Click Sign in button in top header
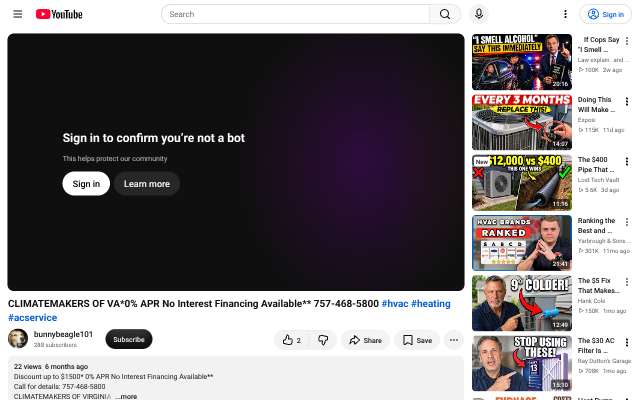The image size is (640, 400). pyautogui.click(x=605, y=14)
